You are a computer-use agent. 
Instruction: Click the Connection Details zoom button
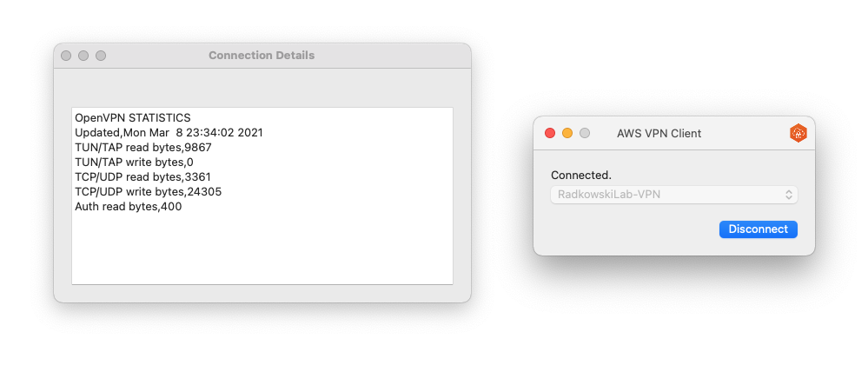101,56
